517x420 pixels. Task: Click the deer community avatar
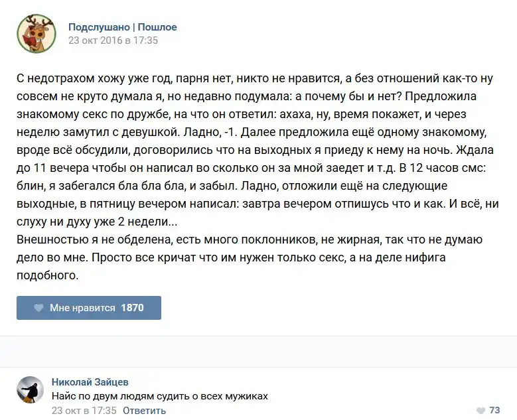click(x=37, y=34)
